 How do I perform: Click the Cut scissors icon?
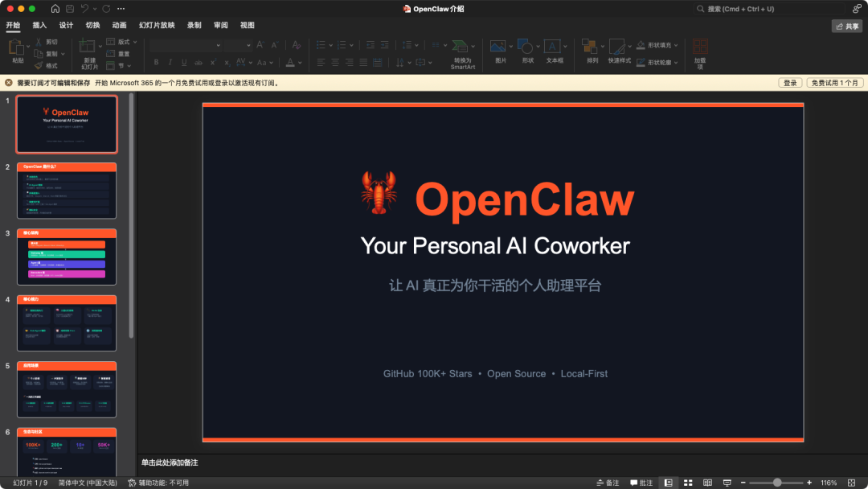pos(39,42)
